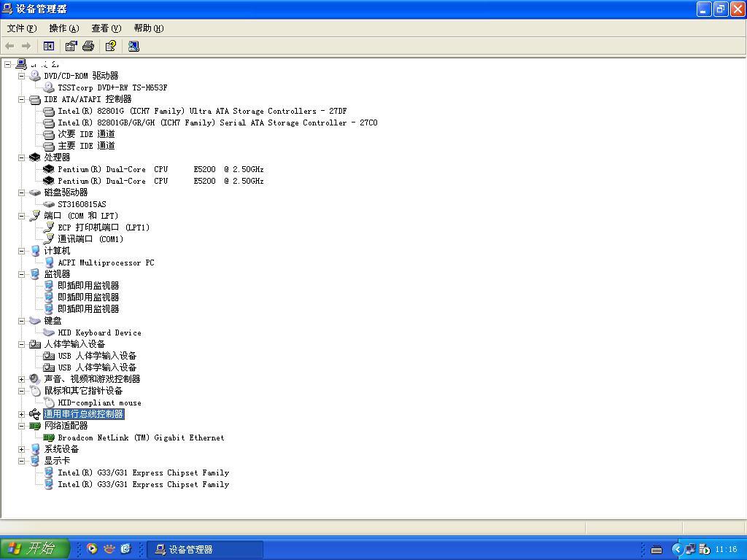Collapse the 显示卡 node
This screenshot has width=747, height=560.
[x=21, y=461]
